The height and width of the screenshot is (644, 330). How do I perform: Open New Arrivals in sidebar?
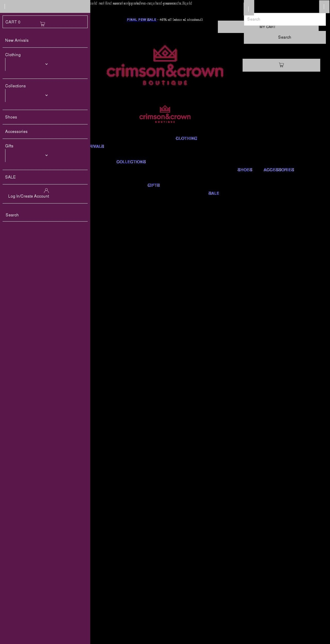point(17,41)
